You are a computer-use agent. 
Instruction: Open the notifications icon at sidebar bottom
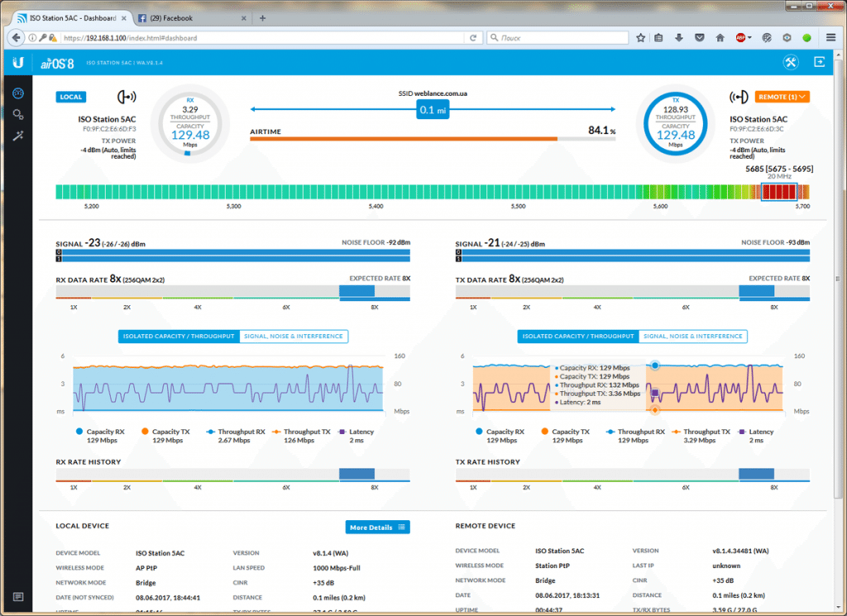coord(17,596)
